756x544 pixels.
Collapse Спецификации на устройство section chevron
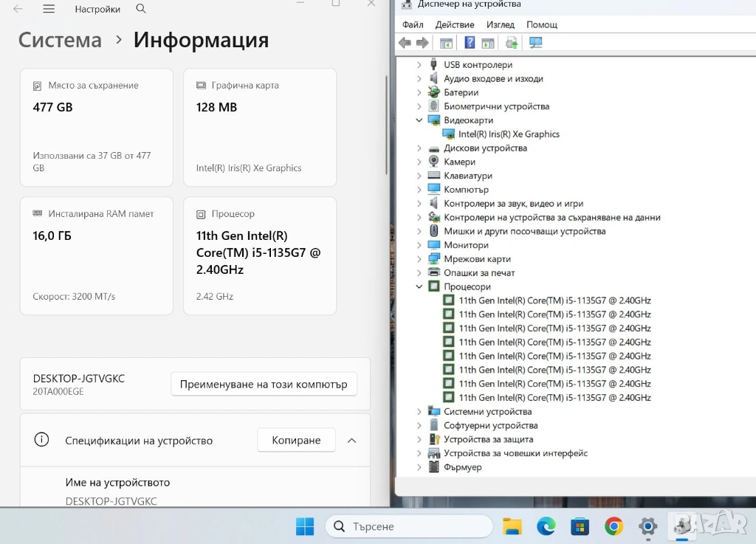[351, 441]
